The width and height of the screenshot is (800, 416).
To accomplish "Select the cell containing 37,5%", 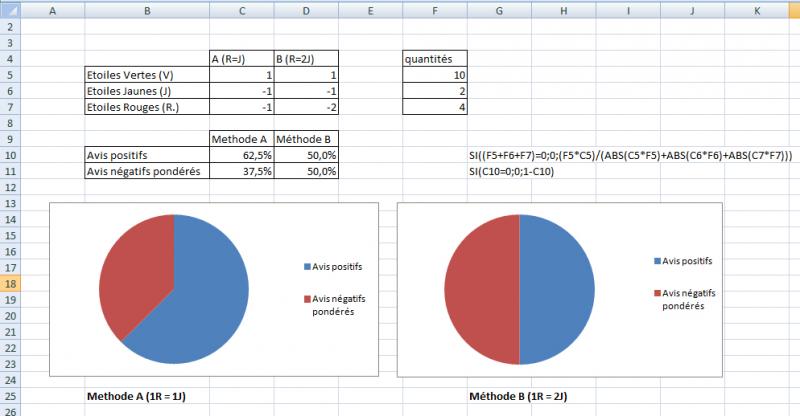I will [241, 171].
